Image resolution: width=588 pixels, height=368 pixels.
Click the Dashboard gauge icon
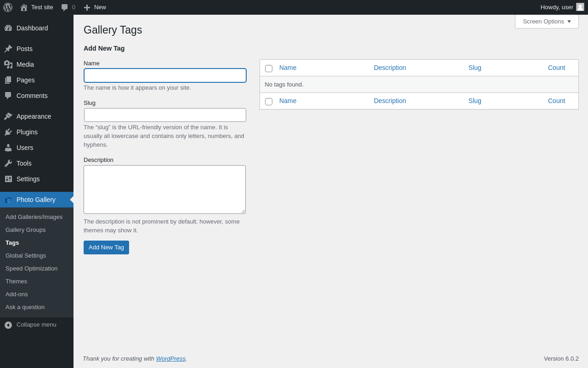pos(8,28)
